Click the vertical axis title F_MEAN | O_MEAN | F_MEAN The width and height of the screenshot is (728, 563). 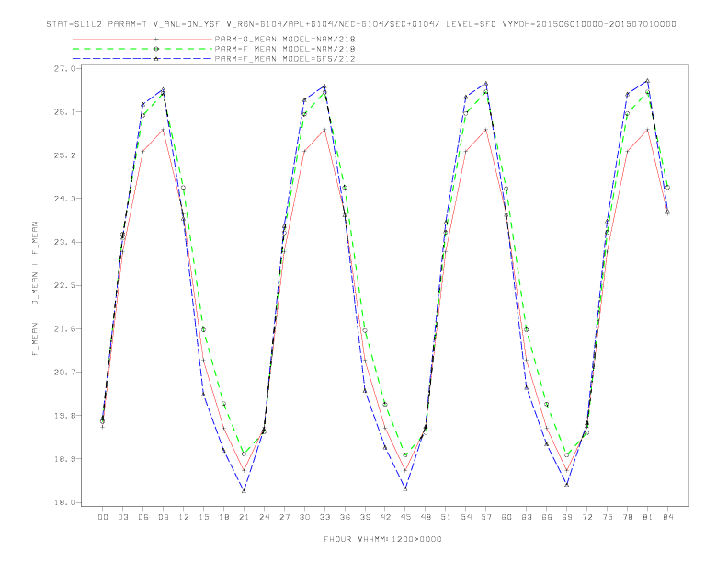(x=35, y=289)
